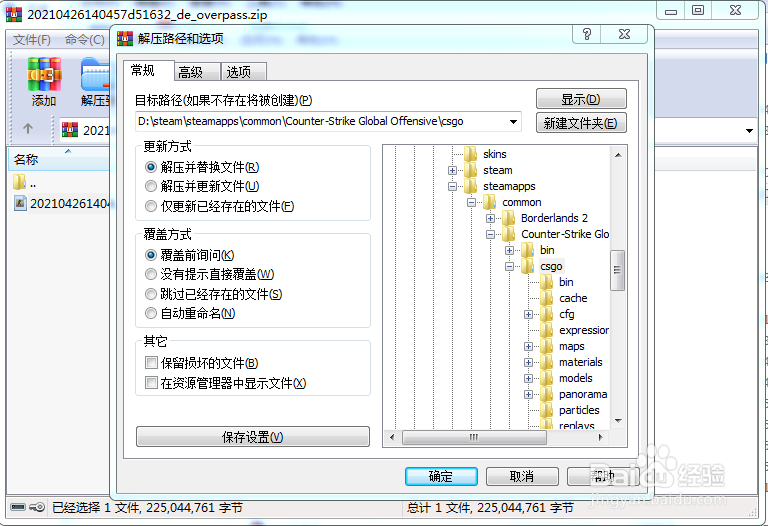The height and width of the screenshot is (526, 768).
Task: Collapse the common folder node
Action: click(x=471, y=202)
